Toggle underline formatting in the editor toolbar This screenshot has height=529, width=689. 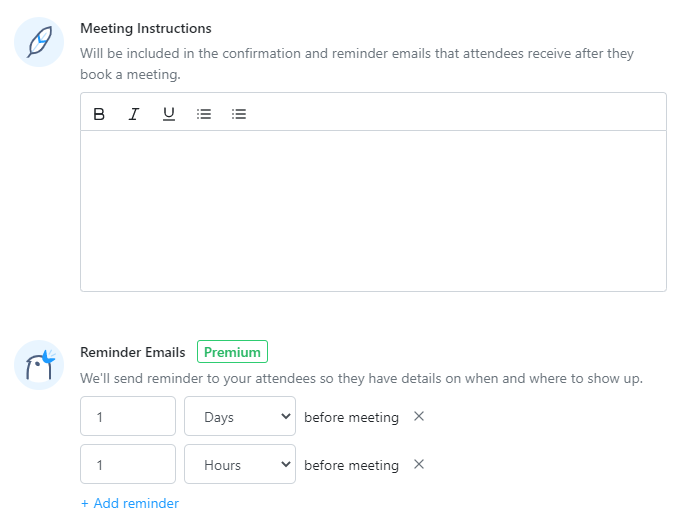[169, 114]
